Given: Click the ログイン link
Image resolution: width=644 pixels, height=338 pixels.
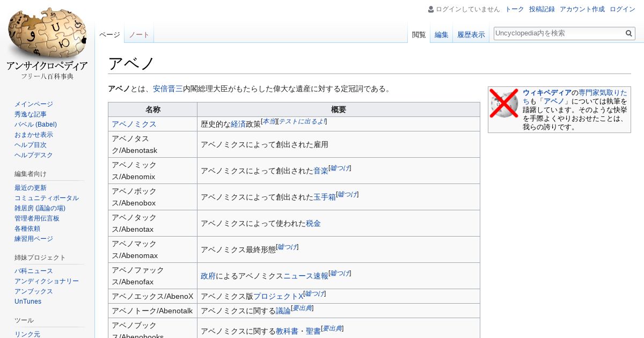Looking at the screenshot, I should point(623,9).
